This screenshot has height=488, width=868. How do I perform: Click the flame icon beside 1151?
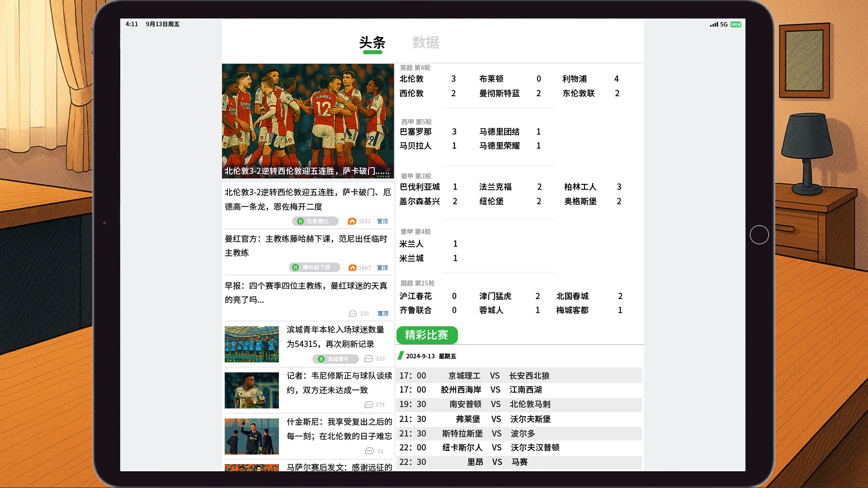(x=352, y=221)
